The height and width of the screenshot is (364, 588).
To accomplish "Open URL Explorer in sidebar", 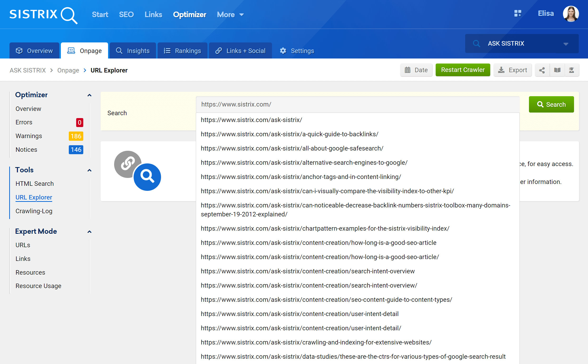I will point(34,197).
